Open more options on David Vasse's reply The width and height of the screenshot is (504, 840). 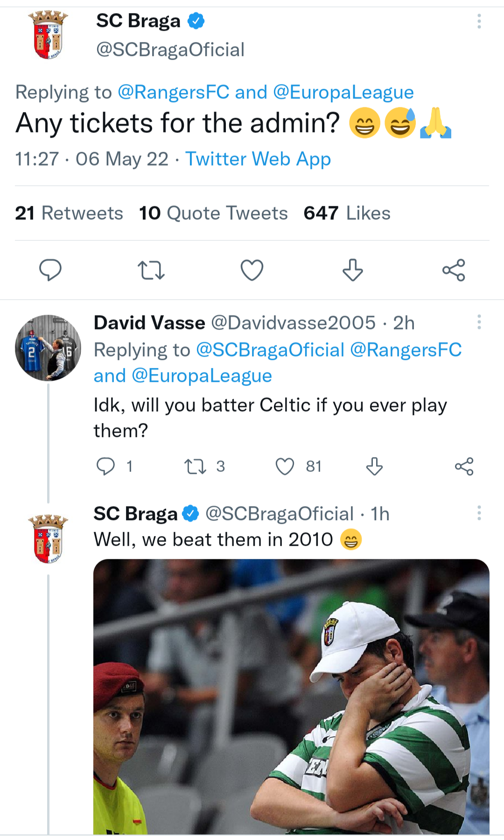pyautogui.click(x=479, y=322)
